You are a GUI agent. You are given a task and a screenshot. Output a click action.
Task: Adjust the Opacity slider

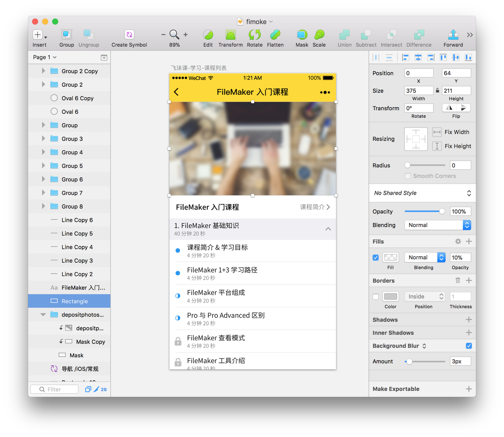click(x=425, y=211)
